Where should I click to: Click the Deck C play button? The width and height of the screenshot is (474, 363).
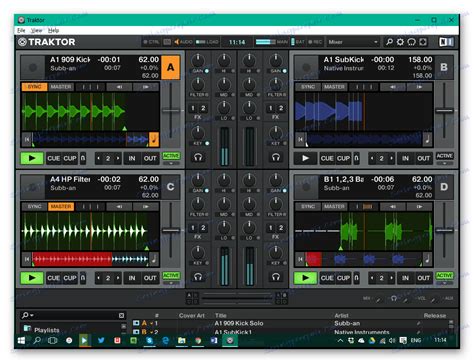click(x=32, y=278)
